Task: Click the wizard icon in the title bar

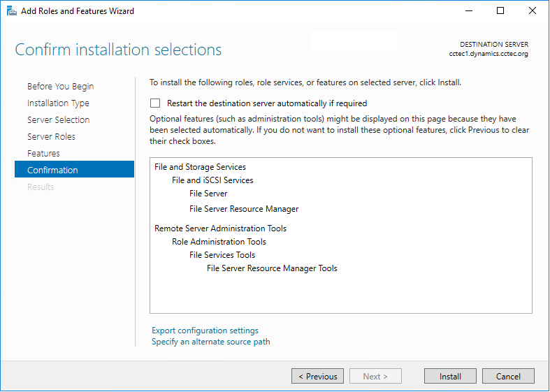Action: point(12,11)
